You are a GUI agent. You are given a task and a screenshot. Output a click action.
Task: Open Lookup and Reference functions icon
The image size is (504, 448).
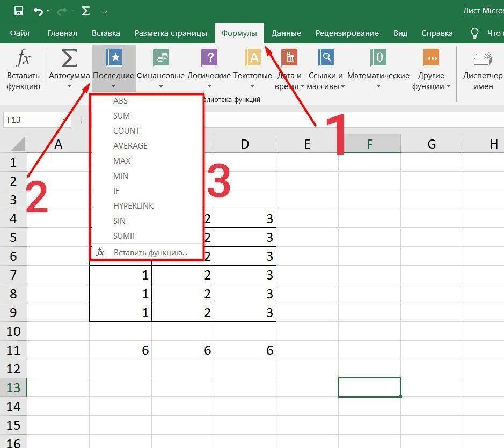coord(325,58)
